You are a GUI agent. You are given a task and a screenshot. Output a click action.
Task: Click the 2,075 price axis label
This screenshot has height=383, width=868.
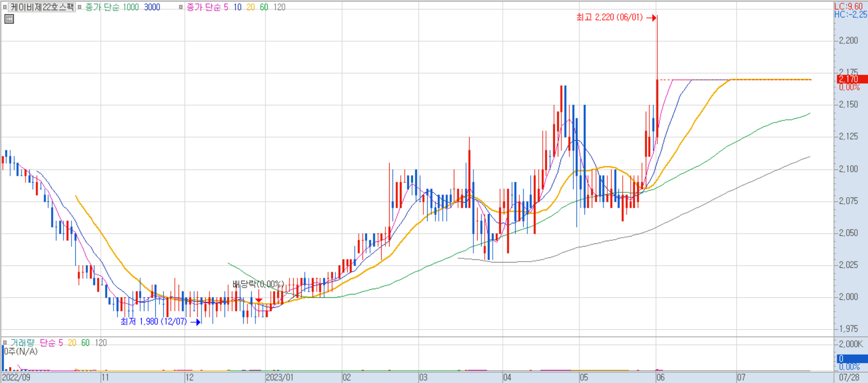[848, 201]
